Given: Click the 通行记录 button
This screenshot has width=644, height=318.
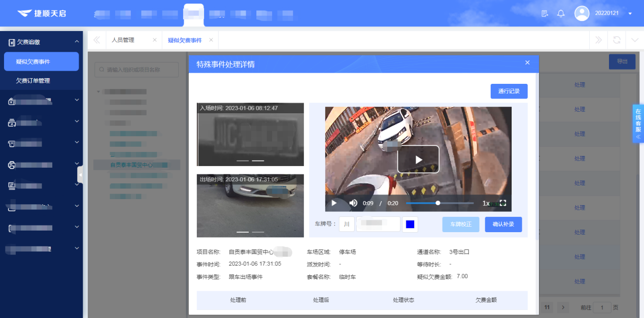Looking at the screenshot, I should [x=509, y=91].
